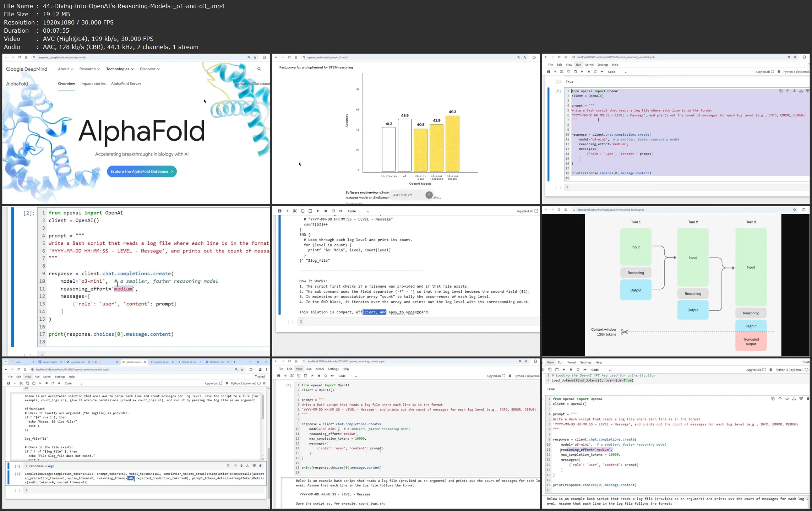Viewport: 812px width, 511px height.
Task: Open a new browser tab with the plus button
Action: click(234, 362)
